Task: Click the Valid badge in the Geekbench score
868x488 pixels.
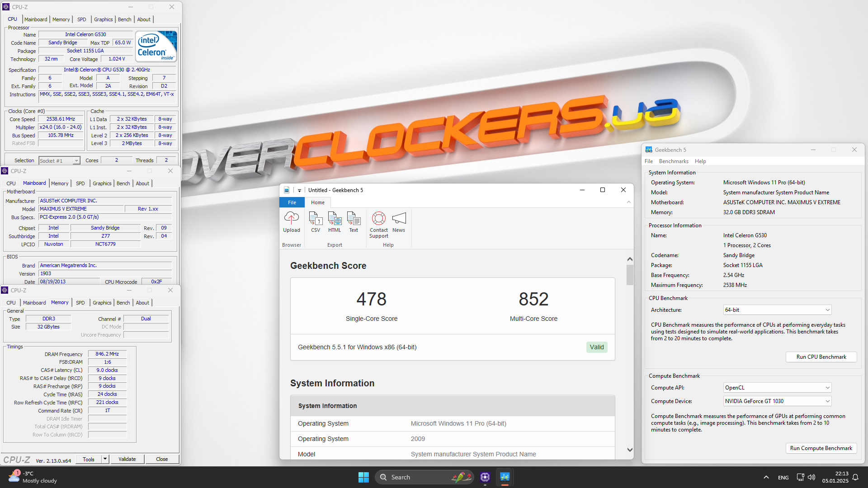Action: tap(597, 347)
